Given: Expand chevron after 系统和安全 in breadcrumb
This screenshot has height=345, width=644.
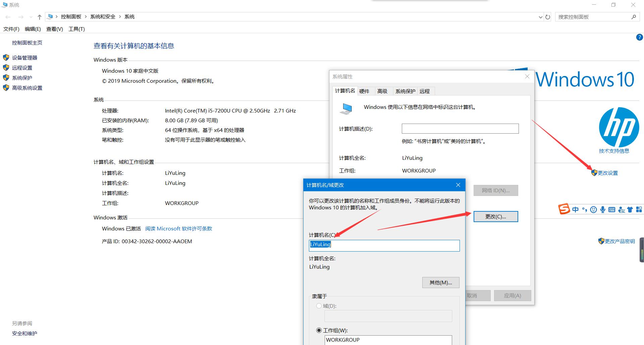Looking at the screenshot, I should (x=120, y=17).
